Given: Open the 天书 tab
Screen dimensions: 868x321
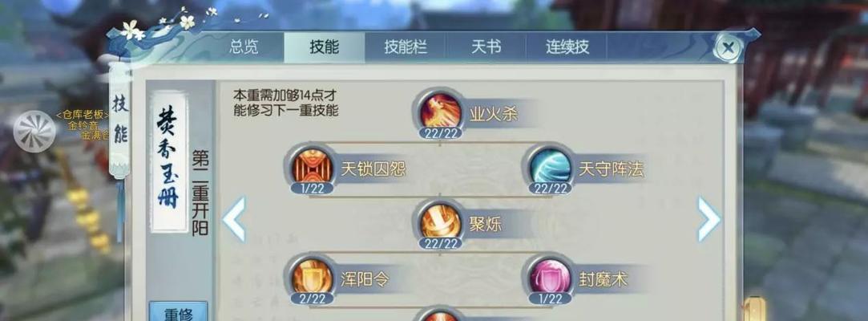Looking at the screenshot, I should pyautogui.click(x=486, y=47).
